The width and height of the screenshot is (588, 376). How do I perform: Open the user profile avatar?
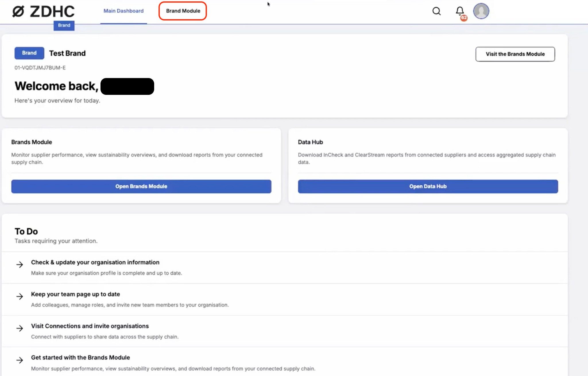coord(481,11)
